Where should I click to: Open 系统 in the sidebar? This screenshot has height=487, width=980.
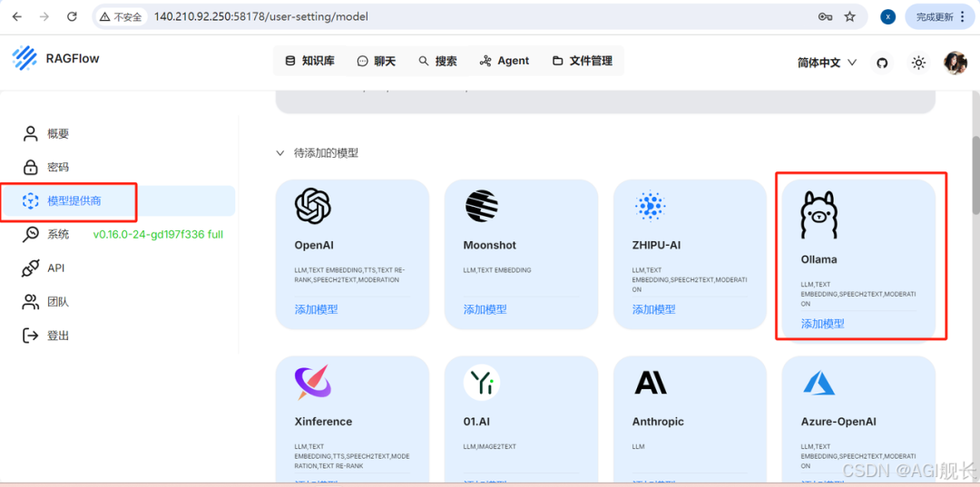click(57, 235)
